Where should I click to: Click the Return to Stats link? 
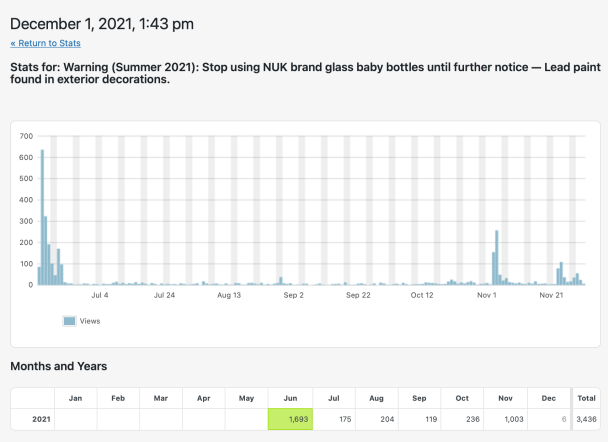tap(45, 43)
